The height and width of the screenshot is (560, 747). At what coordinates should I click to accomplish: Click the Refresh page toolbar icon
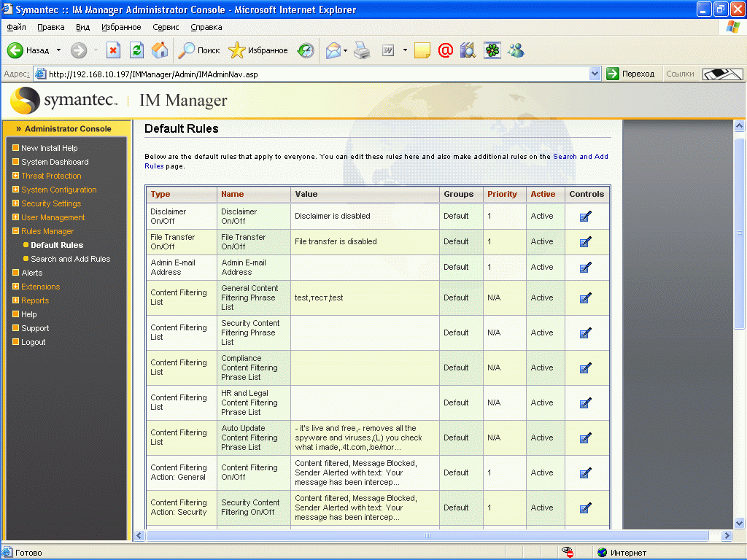(x=136, y=50)
